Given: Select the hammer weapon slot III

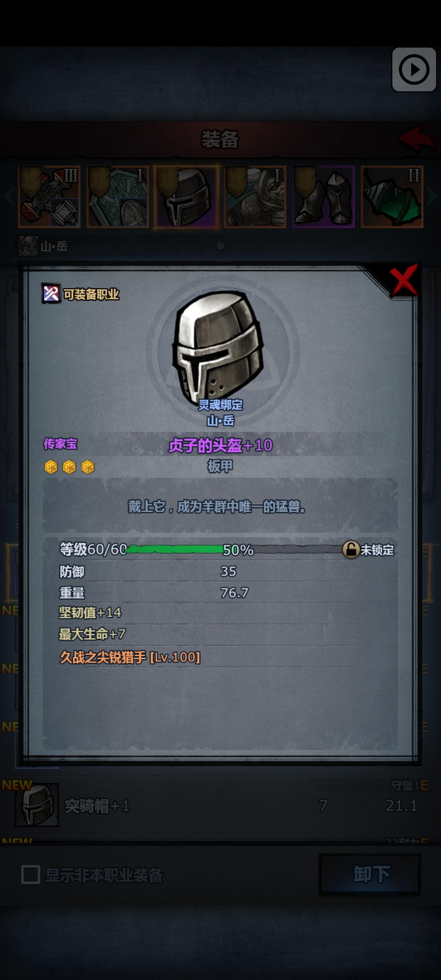Looking at the screenshot, I should tap(49, 197).
